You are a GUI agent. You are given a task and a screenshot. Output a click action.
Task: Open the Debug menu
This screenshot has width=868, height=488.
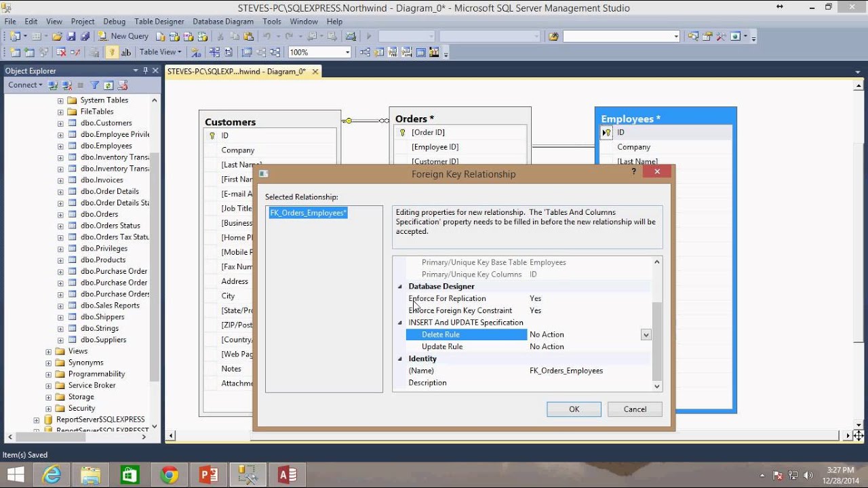point(115,22)
